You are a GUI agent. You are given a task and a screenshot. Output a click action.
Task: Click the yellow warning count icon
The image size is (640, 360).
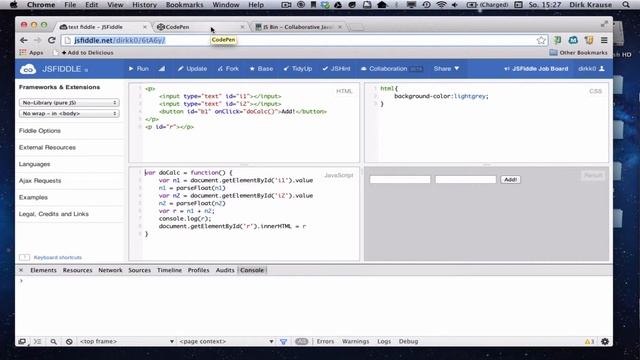point(589,341)
